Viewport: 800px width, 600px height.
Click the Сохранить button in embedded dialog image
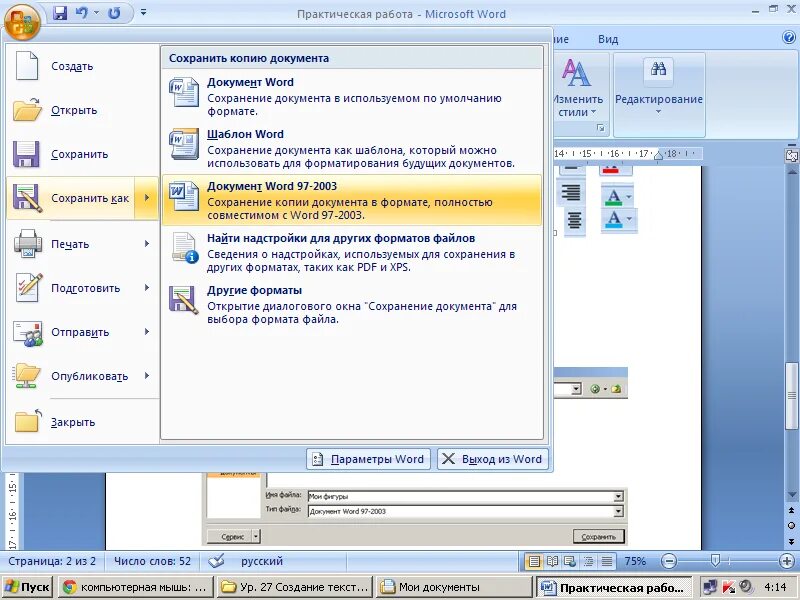[x=598, y=536]
